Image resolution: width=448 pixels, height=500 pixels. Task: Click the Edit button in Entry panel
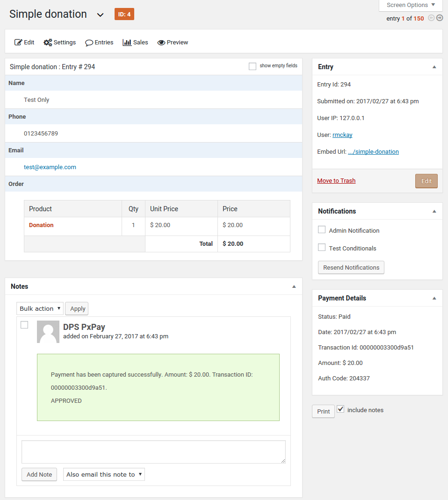(x=426, y=181)
